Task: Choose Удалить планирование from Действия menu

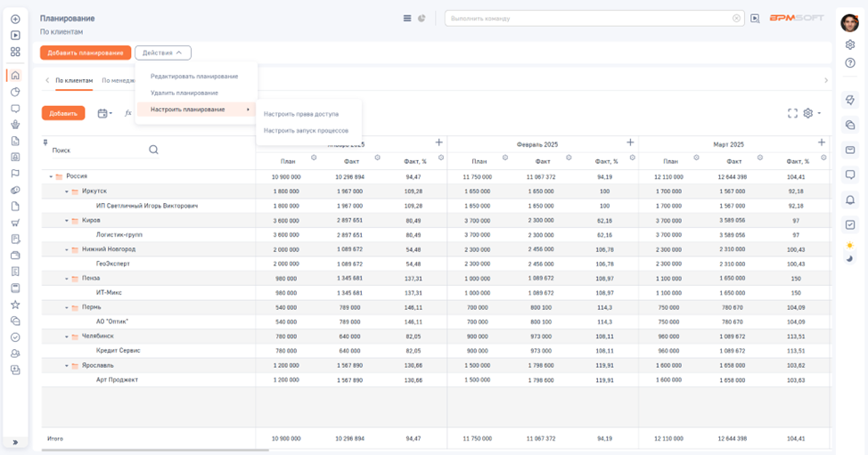Action: 184,93
